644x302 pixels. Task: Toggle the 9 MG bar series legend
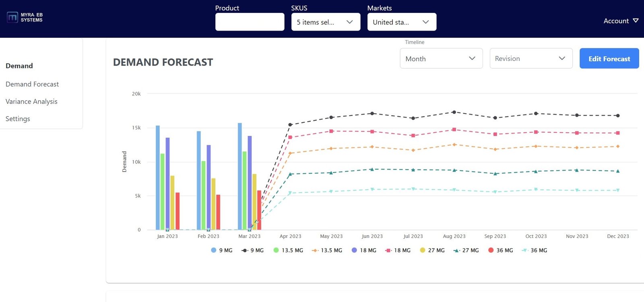coord(222,250)
